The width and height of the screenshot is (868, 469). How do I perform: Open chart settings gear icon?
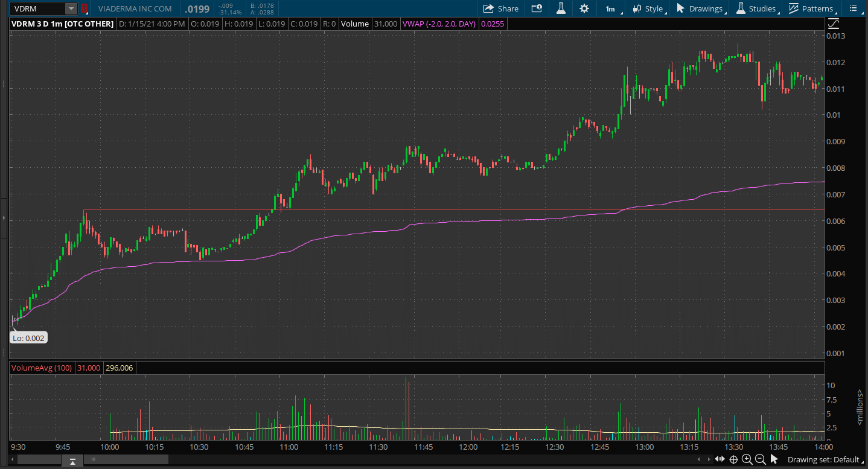pyautogui.click(x=584, y=8)
